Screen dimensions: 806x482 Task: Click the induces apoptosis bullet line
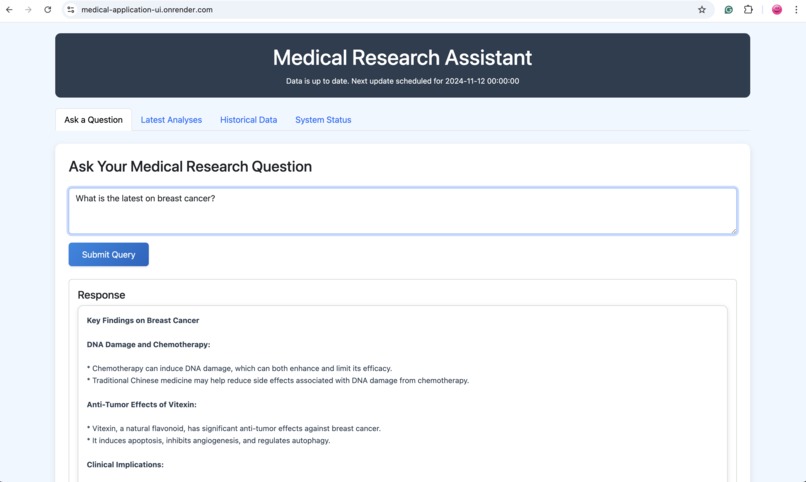tap(208, 440)
